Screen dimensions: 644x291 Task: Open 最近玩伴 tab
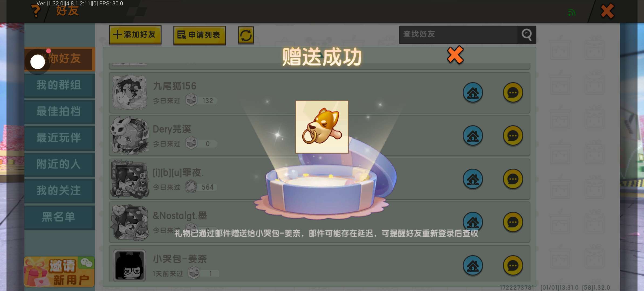coord(59,138)
